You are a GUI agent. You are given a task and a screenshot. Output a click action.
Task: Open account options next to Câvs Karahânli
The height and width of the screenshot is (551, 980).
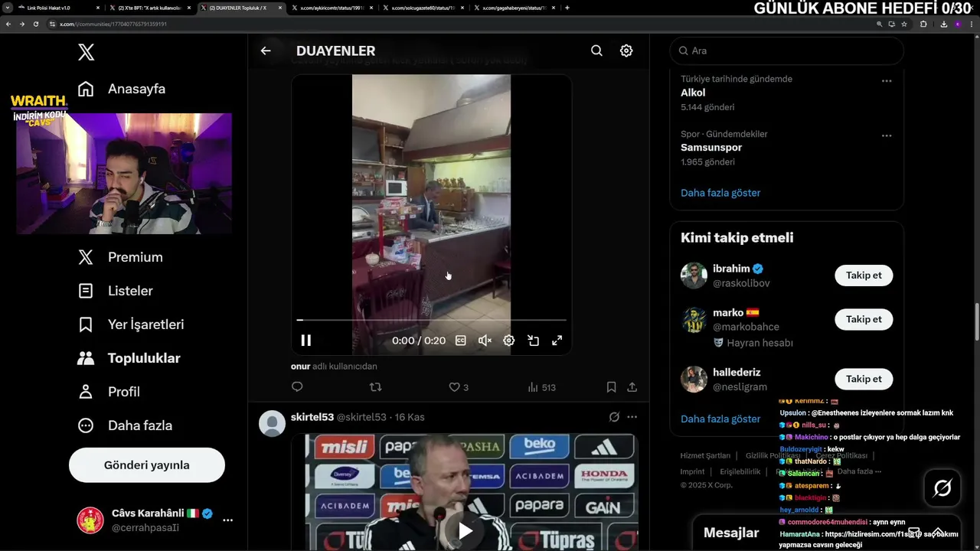pyautogui.click(x=227, y=520)
